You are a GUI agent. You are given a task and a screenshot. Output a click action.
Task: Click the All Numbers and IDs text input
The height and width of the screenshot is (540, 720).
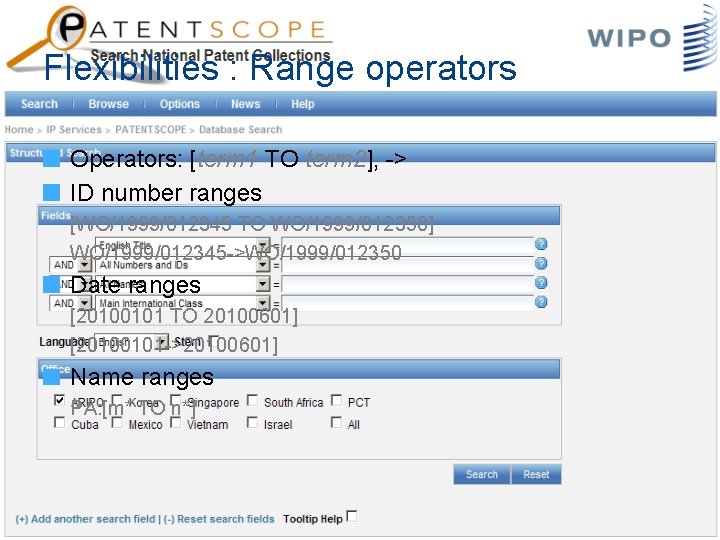point(408,265)
